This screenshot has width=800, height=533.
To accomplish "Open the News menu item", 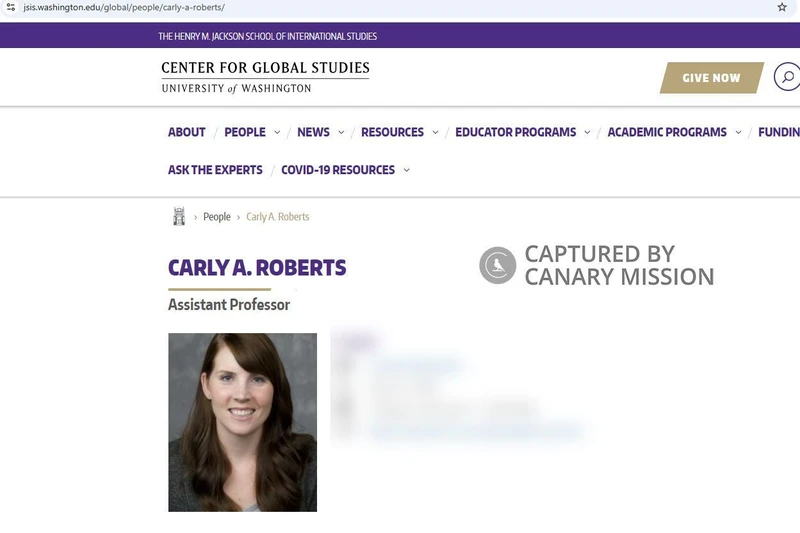I will click(313, 132).
